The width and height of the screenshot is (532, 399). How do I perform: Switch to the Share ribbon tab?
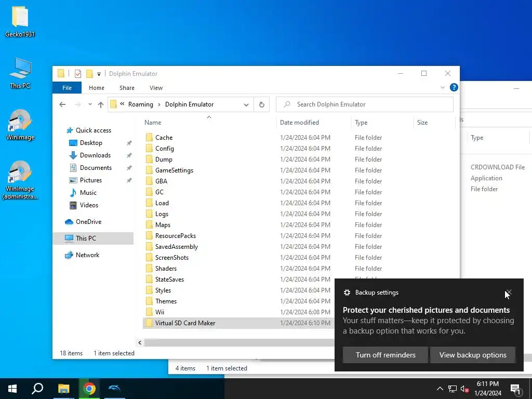pos(127,88)
